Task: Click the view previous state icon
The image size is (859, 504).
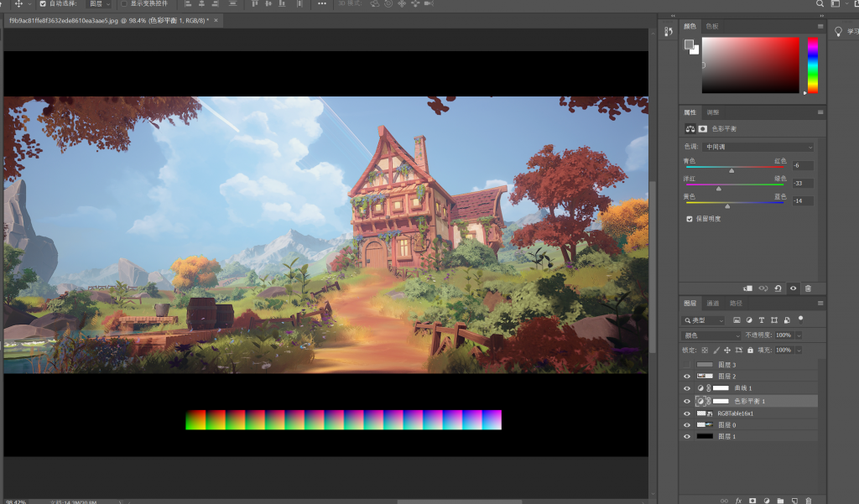Action: (763, 288)
